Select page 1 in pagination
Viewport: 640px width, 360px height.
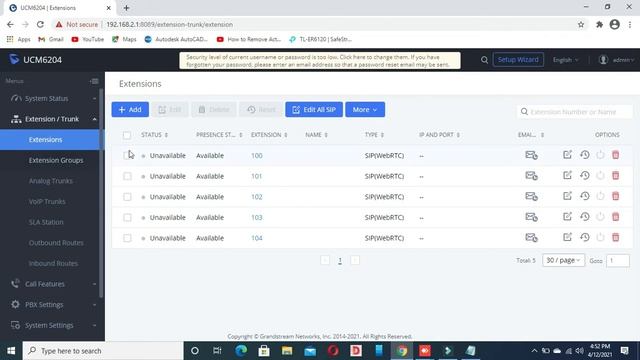pyautogui.click(x=340, y=260)
